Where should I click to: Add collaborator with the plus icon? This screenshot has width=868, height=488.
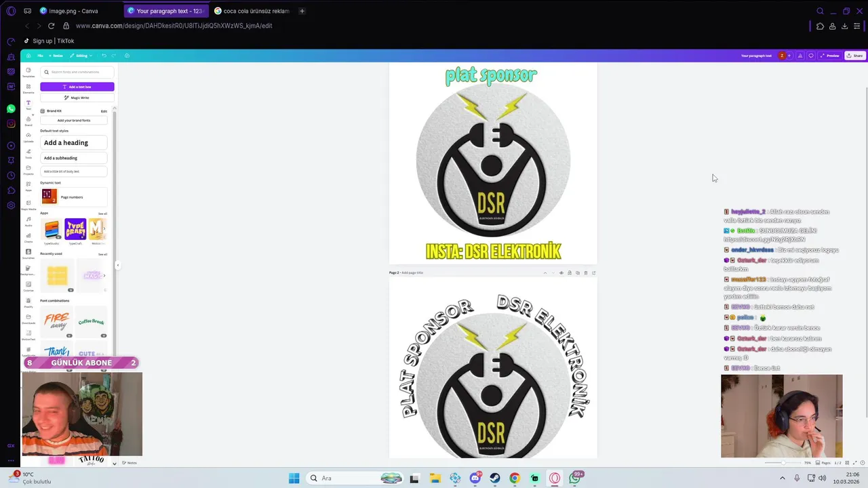coord(789,56)
